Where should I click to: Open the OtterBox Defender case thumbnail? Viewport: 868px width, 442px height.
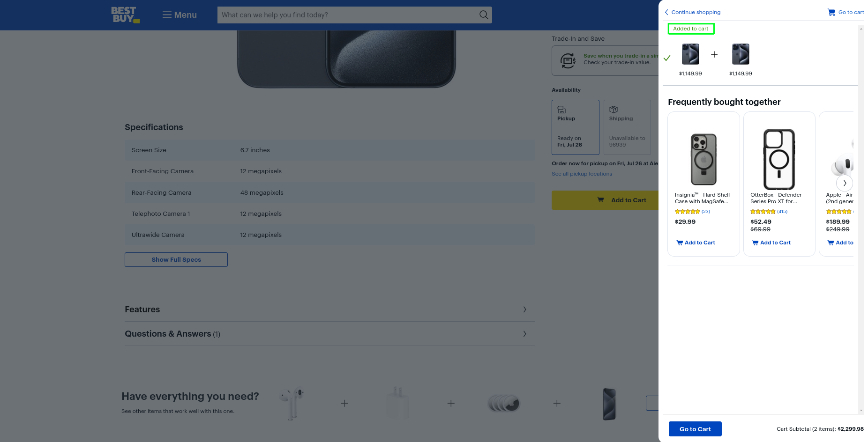click(x=779, y=159)
